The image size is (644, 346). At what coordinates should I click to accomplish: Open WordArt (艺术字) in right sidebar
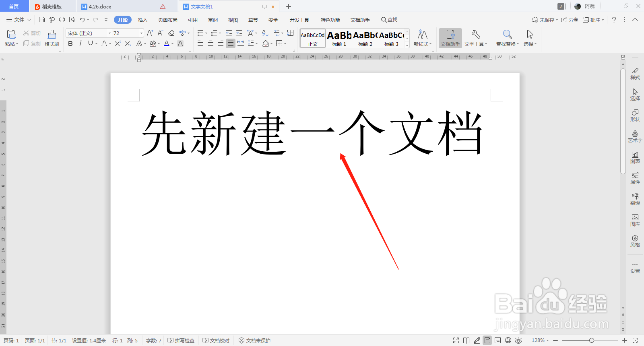635,136
